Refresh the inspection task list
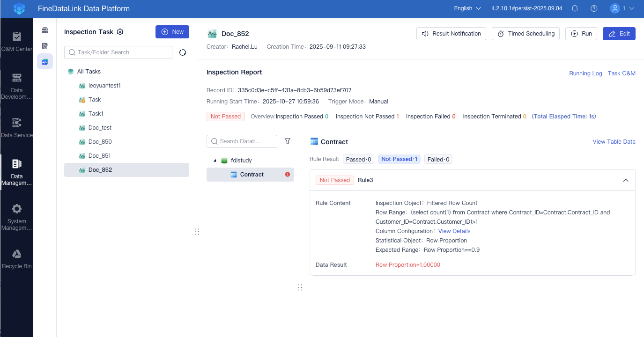This screenshot has height=337, width=644. point(183,52)
